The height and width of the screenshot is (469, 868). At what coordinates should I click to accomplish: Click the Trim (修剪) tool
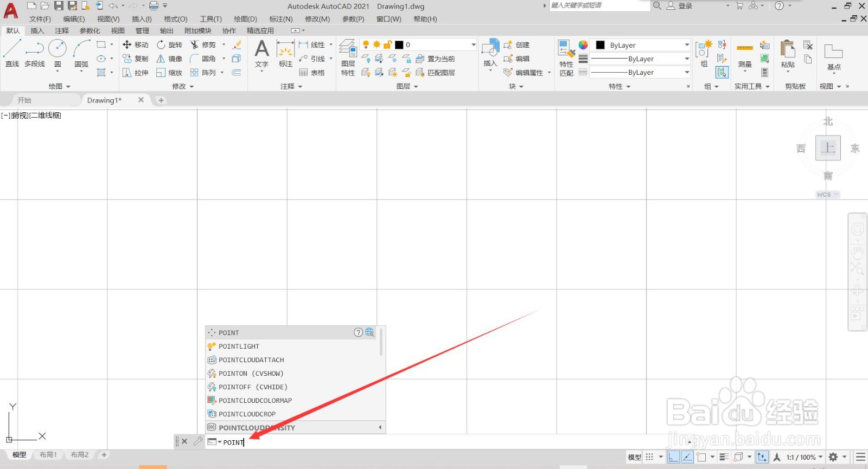203,44
